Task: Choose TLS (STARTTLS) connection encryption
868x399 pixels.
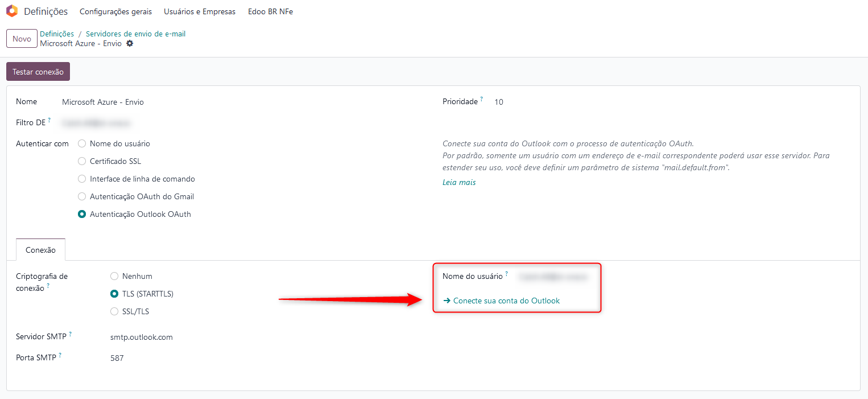Action: pos(114,294)
